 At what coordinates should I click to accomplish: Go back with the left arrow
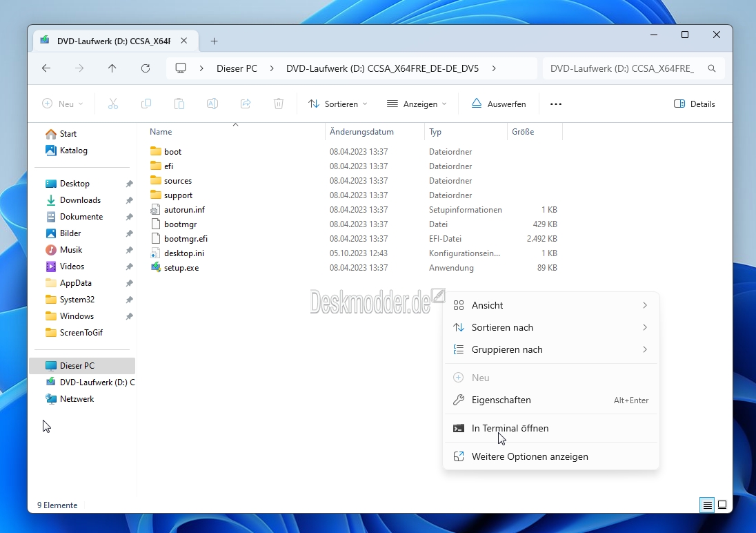click(x=46, y=68)
